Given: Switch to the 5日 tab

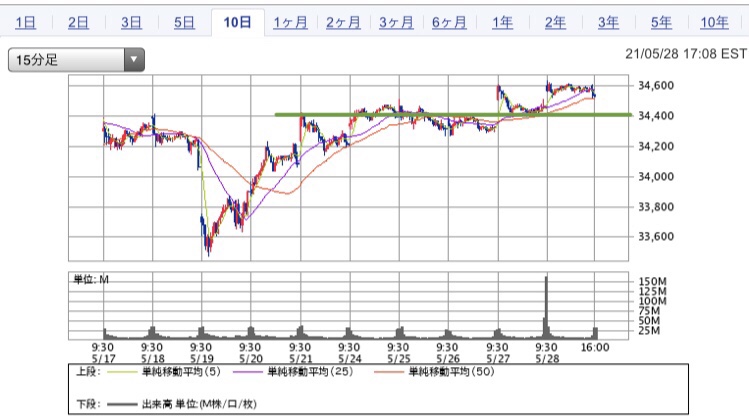Looking at the screenshot, I should [x=184, y=22].
